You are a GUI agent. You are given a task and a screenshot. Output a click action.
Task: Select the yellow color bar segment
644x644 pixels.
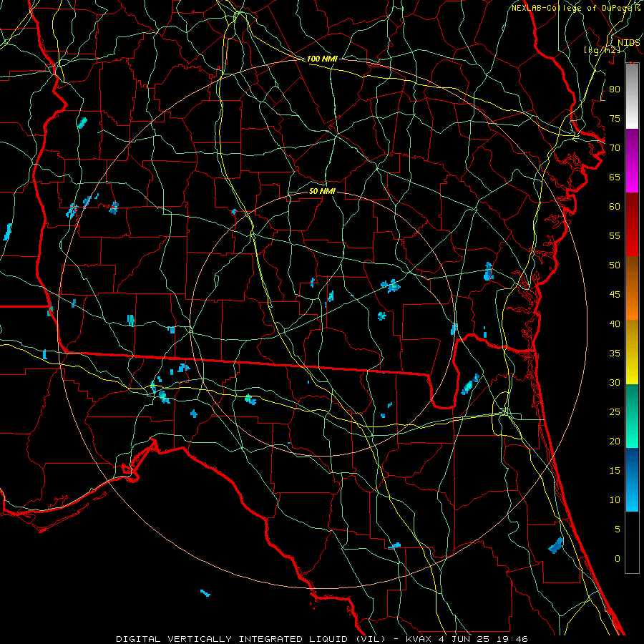coord(632,352)
